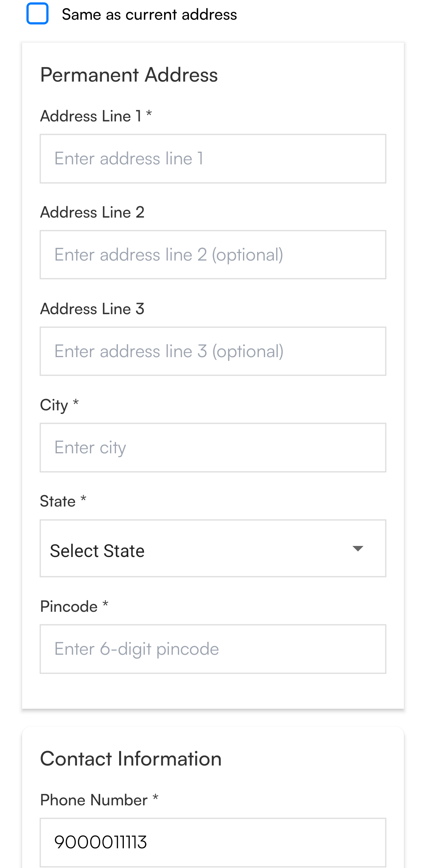Click the State dropdown arrow icon
Viewport: 426px width, 868px height.
[x=358, y=549]
